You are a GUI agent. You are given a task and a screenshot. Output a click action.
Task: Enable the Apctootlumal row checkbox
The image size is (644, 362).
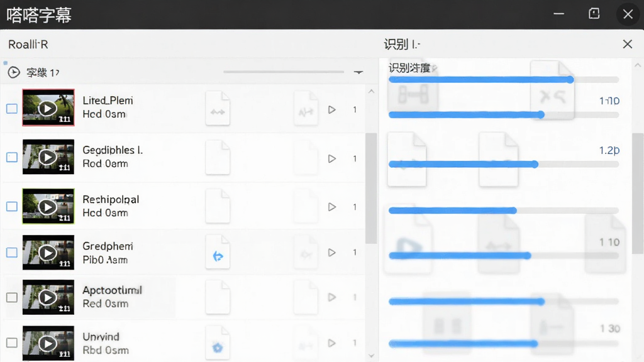point(12,297)
